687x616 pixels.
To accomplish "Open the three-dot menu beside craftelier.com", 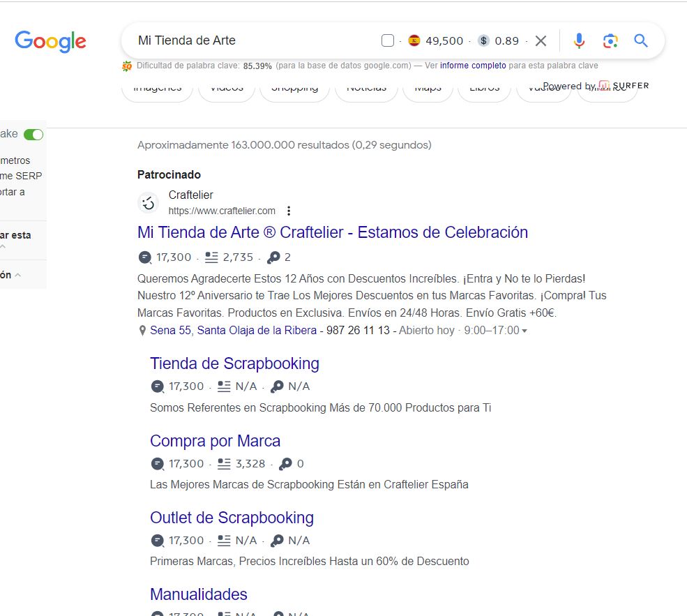I will click(x=289, y=211).
